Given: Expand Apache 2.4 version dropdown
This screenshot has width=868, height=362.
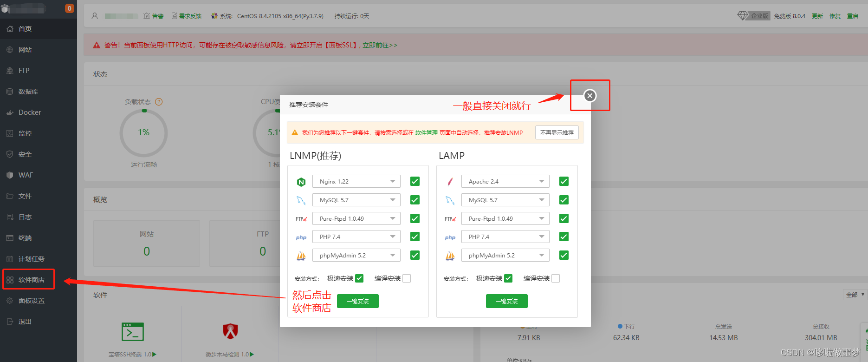Looking at the screenshot, I should 505,181.
